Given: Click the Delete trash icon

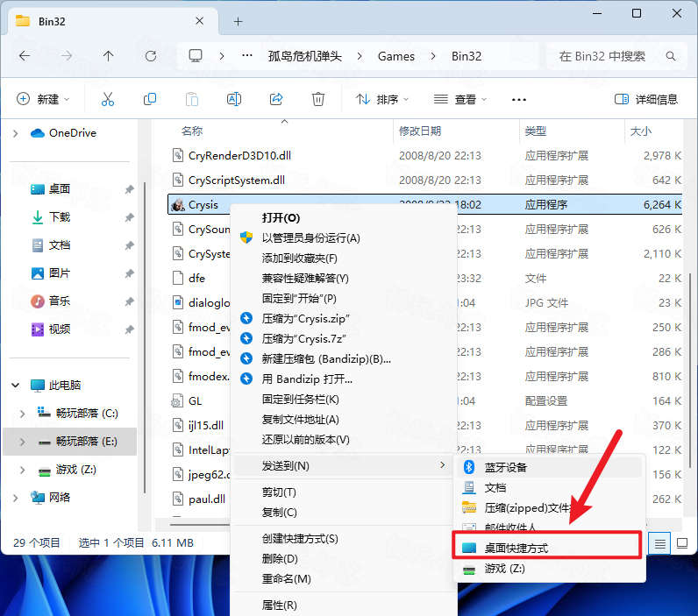Looking at the screenshot, I should 317,99.
